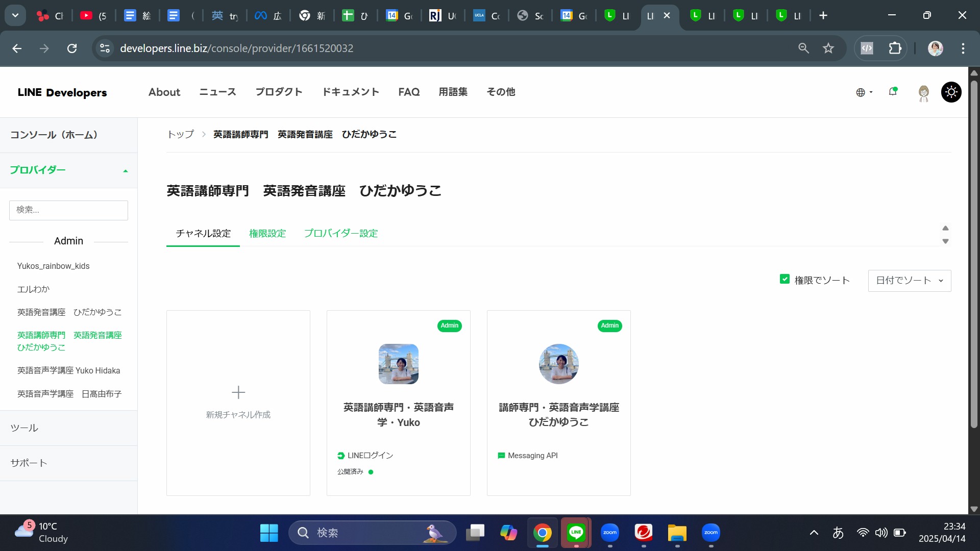Open the ニュース menu item
This screenshot has height=551, width=980.
point(217,92)
